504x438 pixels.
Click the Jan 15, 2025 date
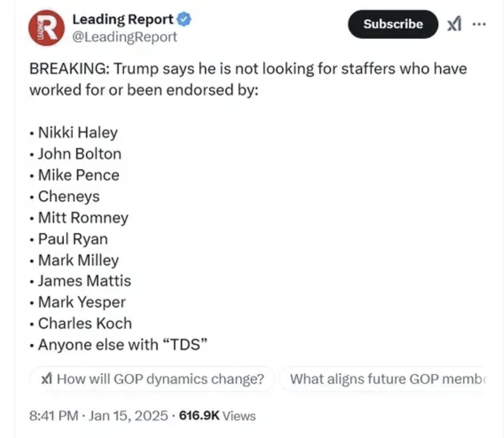click(128, 416)
